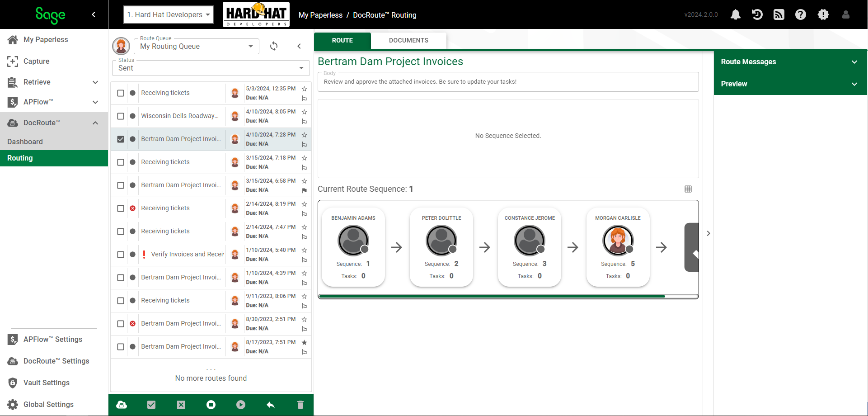The image size is (868, 416).
Task: Open the 1/10/2024 4:39 PM Bertram Dam route
Action: click(x=211, y=278)
